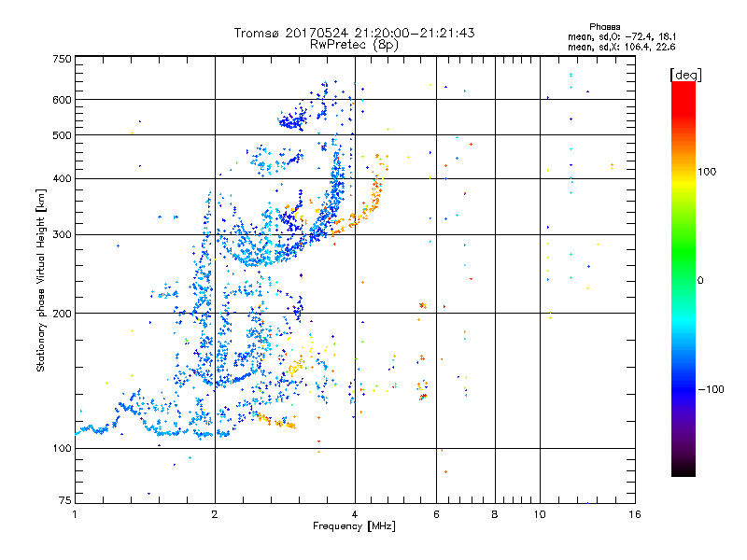Click the y-axis tick label "100" on the height axis

click(x=63, y=448)
